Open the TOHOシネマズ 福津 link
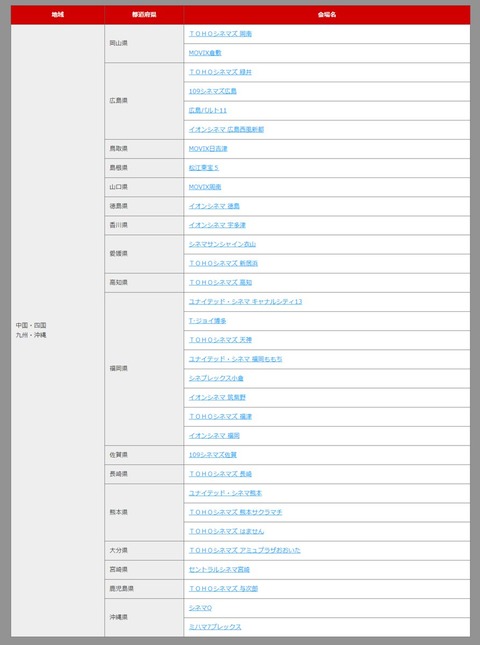480x645 pixels. tap(220, 416)
